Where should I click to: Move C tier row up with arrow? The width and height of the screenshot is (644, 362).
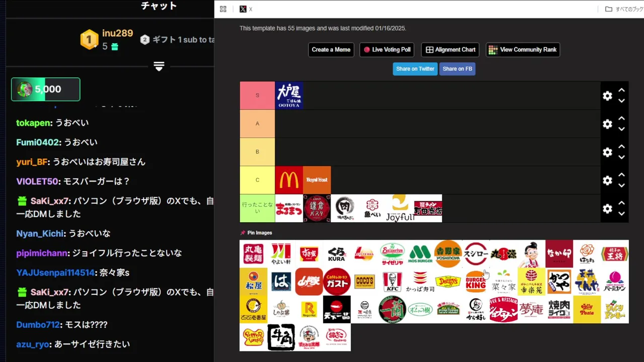pos(621,174)
